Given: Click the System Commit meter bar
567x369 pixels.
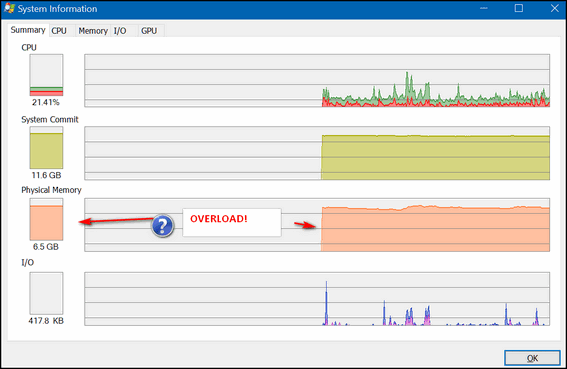Looking at the screenshot, I should tap(46, 148).
